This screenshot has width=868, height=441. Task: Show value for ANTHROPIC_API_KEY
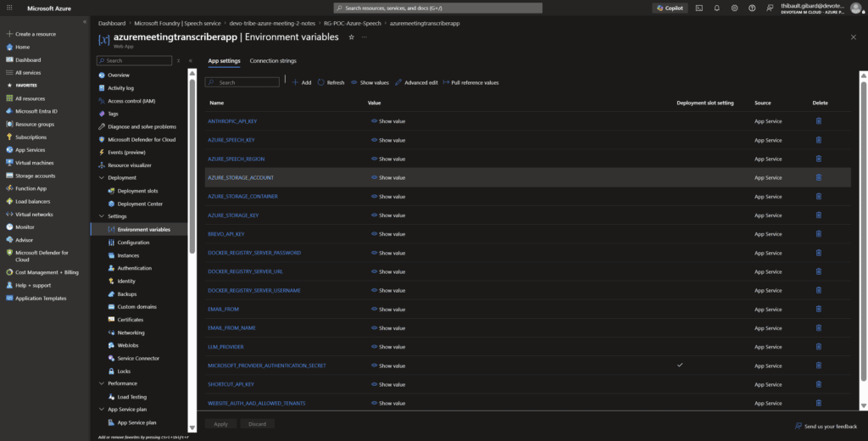(x=388, y=120)
